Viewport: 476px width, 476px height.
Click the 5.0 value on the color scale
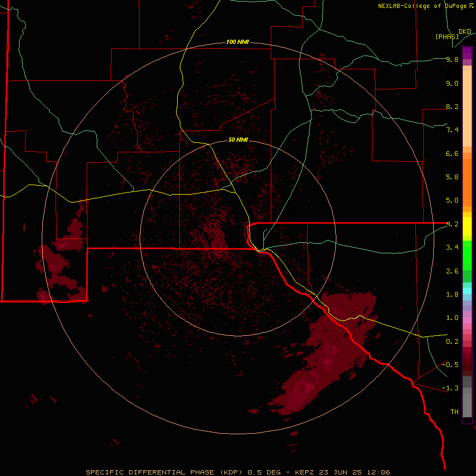[452, 200]
